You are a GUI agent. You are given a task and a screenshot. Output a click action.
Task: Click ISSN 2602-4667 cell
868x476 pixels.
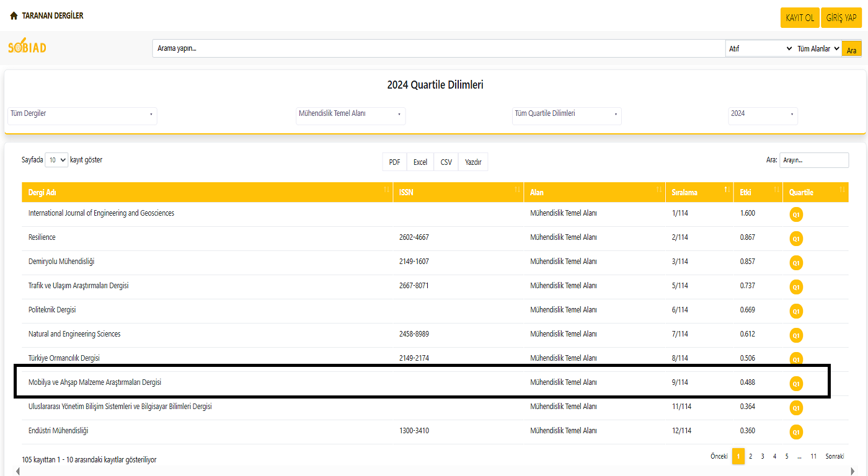(414, 237)
